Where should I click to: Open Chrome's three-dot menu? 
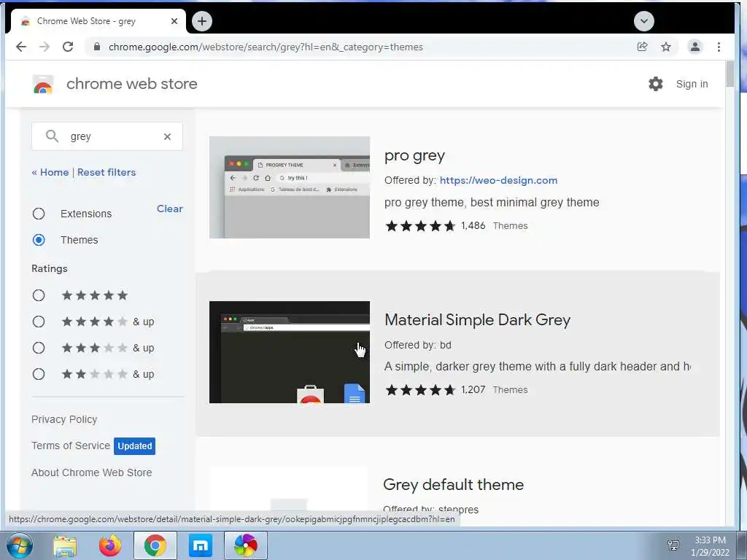tap(719, 47)
